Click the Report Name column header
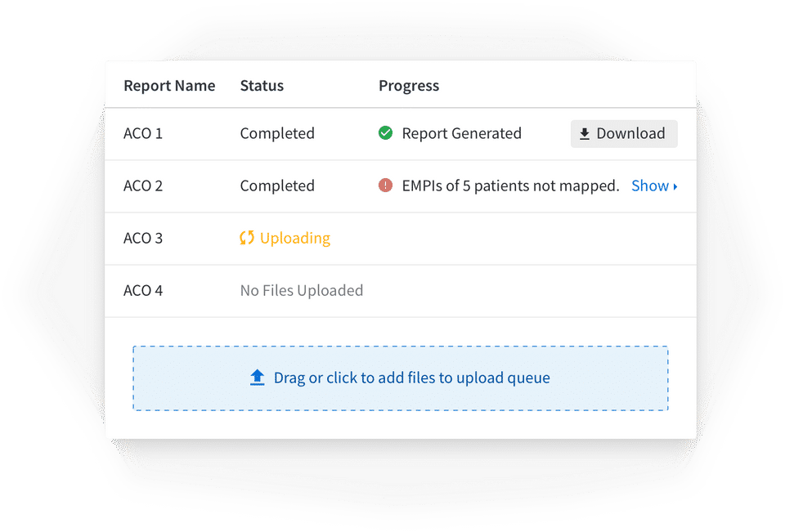This screenshot has height=532, width=785. [x=169, y=86]
